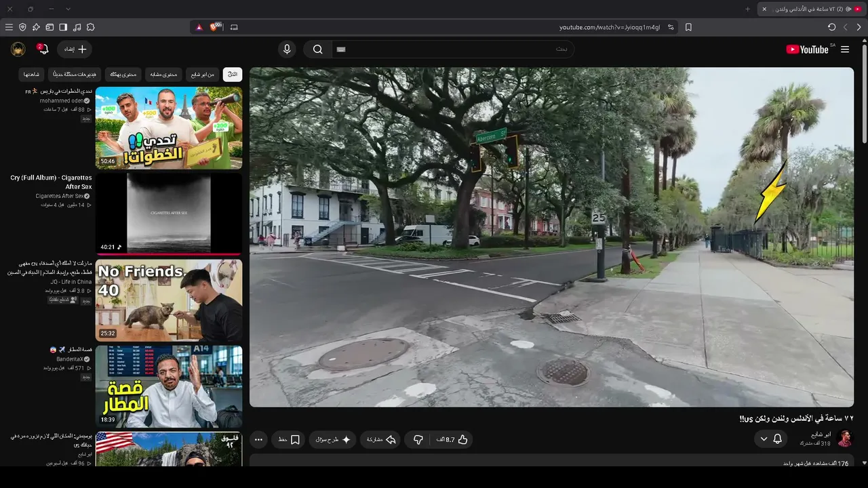The height and width of the screenshot is (488, 868).
Task: Click the طرح سؤال ask button
Action: pyautogui.click(x=333, y=440)
